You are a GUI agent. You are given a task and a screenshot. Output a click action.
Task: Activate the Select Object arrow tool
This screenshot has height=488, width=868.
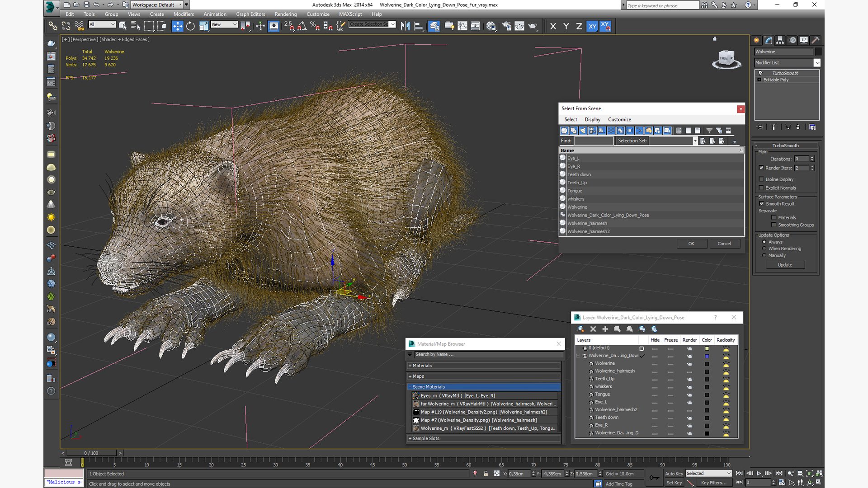(x=123, y=26)
